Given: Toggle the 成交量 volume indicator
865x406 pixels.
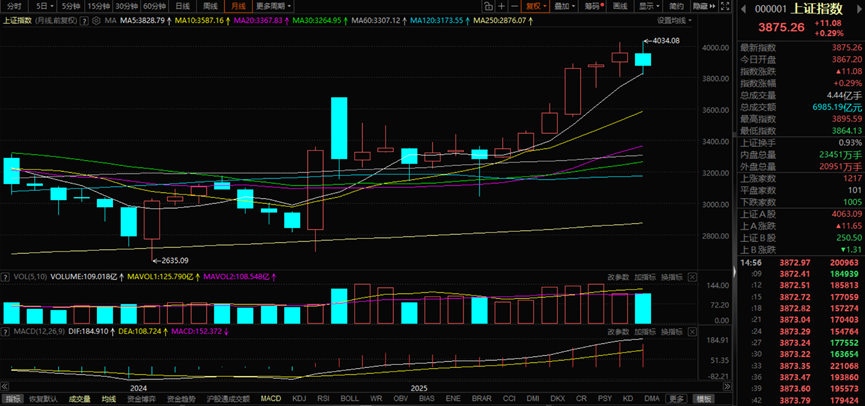Looking at the screenshot, I should tap(79, 398).
